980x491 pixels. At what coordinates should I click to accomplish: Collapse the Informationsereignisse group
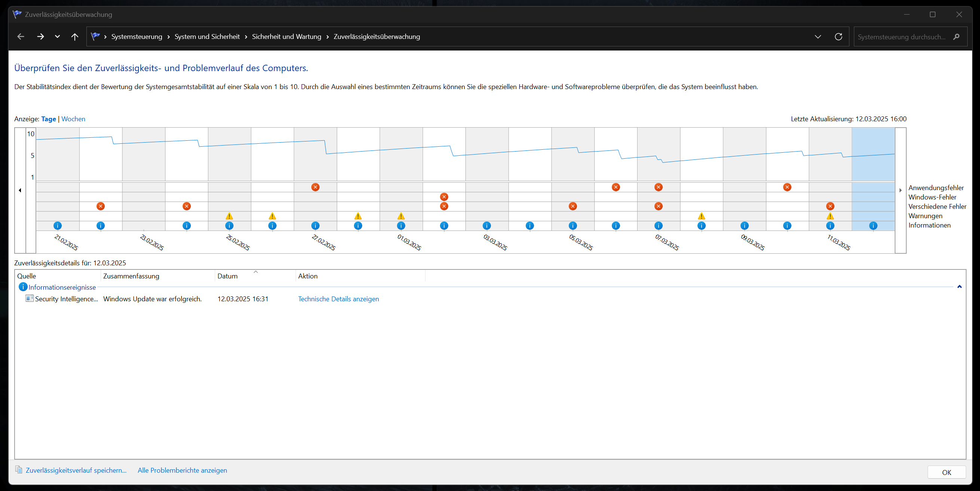pos(959,287)
